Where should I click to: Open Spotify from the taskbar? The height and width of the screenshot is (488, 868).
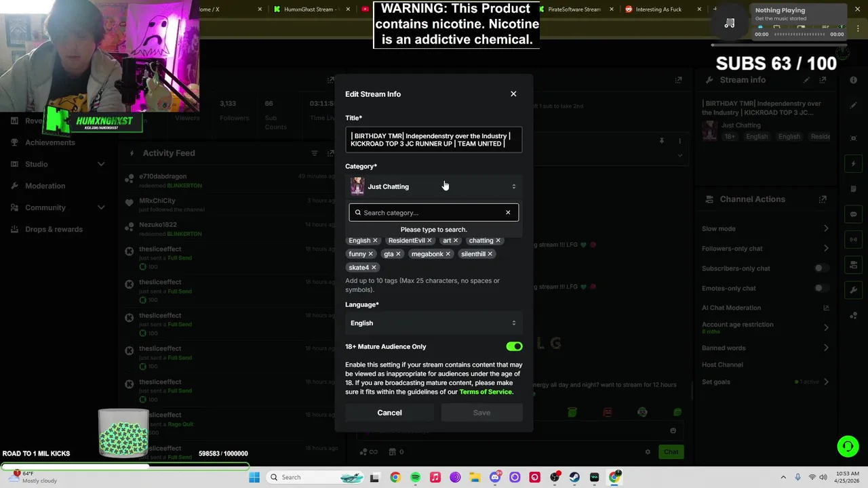tap(415, 477)
